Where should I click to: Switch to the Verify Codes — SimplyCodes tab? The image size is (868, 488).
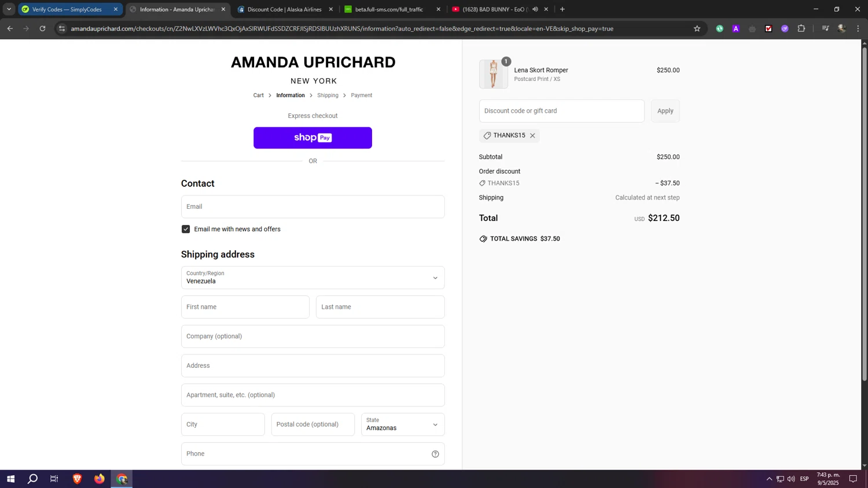pyautogui.click(x=67, y=9)
